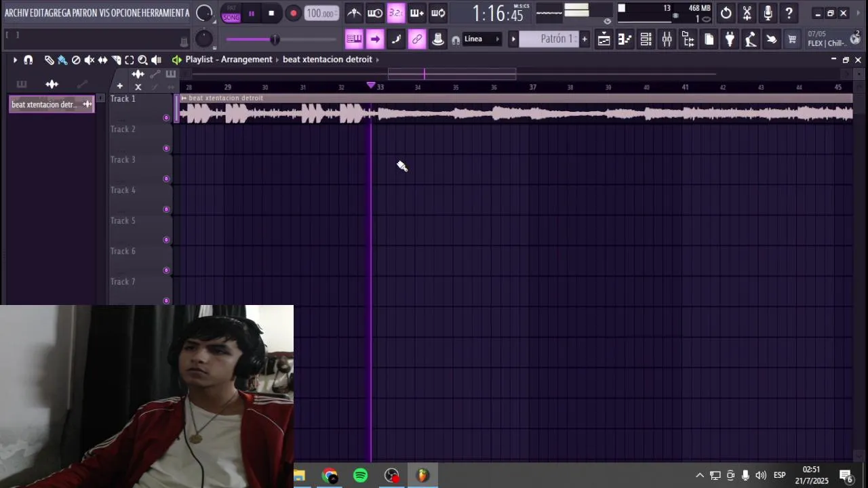The height and width of the screenshot is (488, 868).
Task: Open the VIS menu
Action: click(x=104, y=13)
